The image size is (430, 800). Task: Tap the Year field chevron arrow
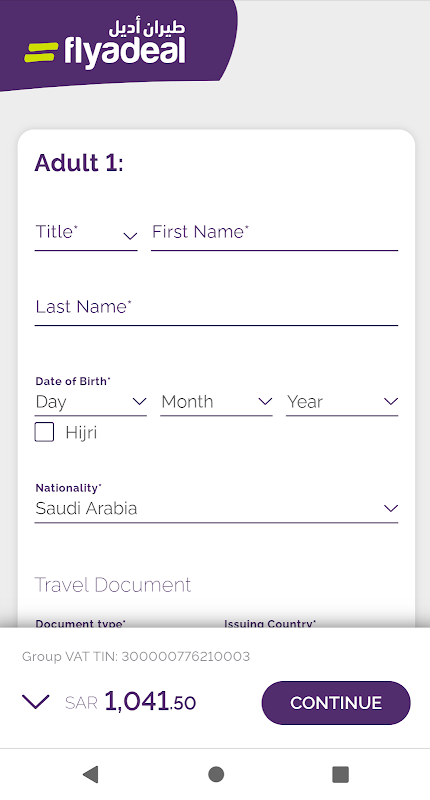coord(391,402)
